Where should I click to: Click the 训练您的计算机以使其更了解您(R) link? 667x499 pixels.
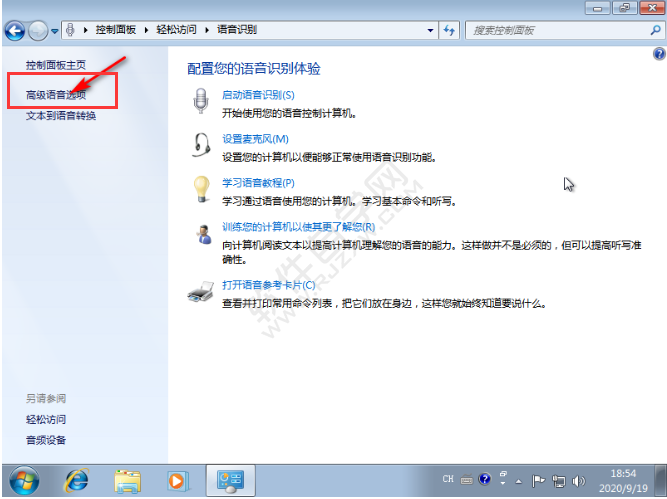point(299,227)
